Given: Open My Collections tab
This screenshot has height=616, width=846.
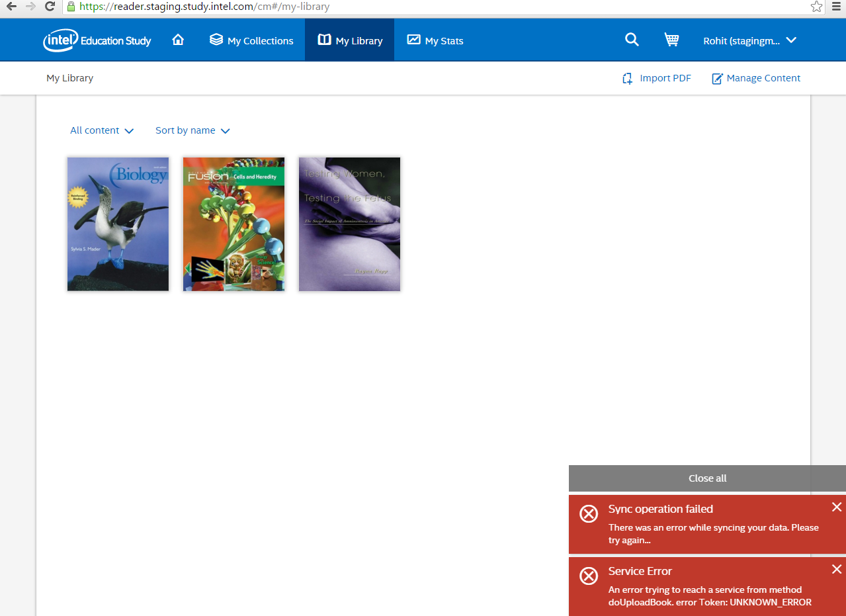Looking at the screenshot, I should click(x=251, y=40).
